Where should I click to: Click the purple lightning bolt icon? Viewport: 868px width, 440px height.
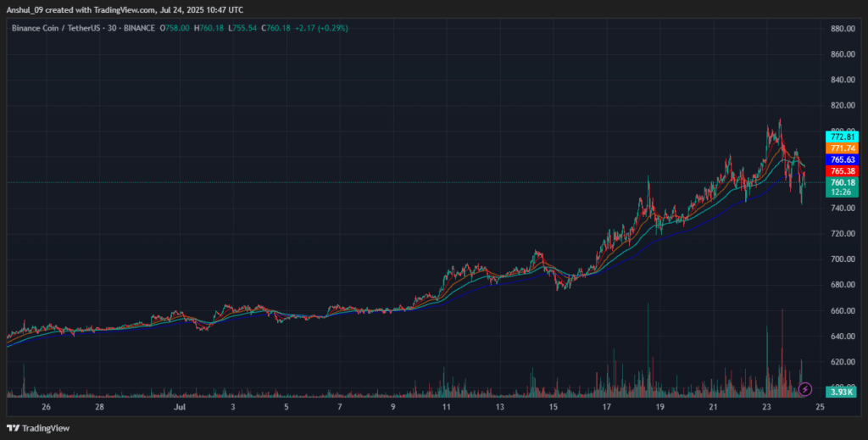pyautogui.click(x=805, y=389)
